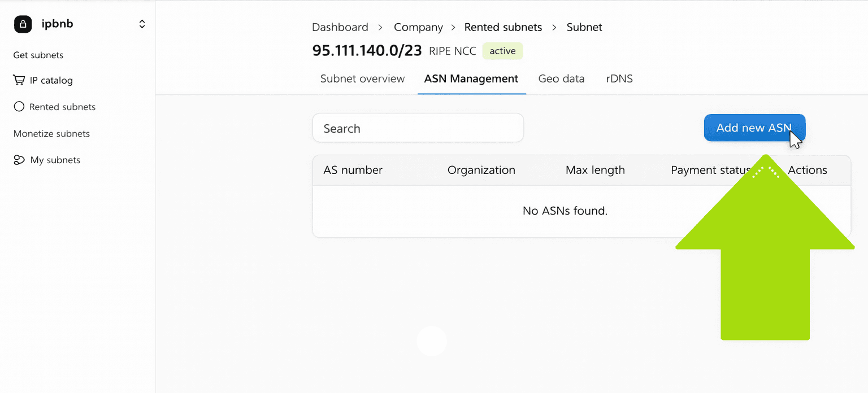Expand the Get subnets section
The height and width of the screenshot is (393, 868).
pyautogui.click(x=38, y=55)
